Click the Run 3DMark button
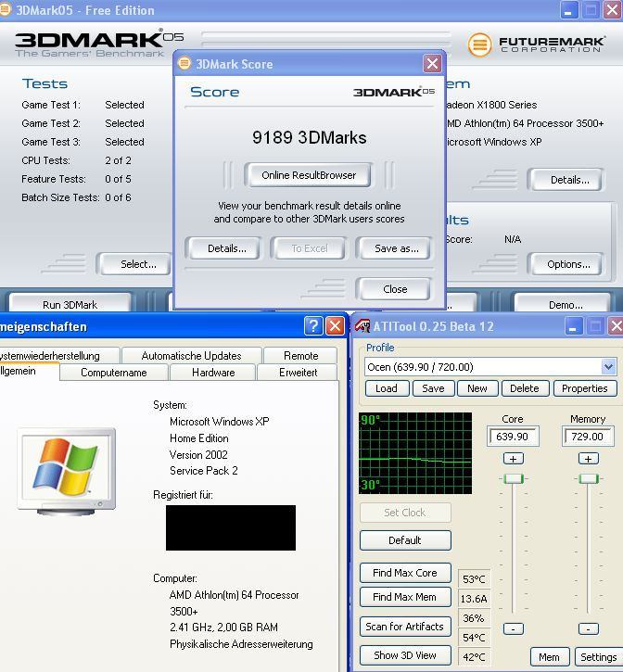Image resolution: width=623 pixels, height=672 pixels. pos(70,303)
